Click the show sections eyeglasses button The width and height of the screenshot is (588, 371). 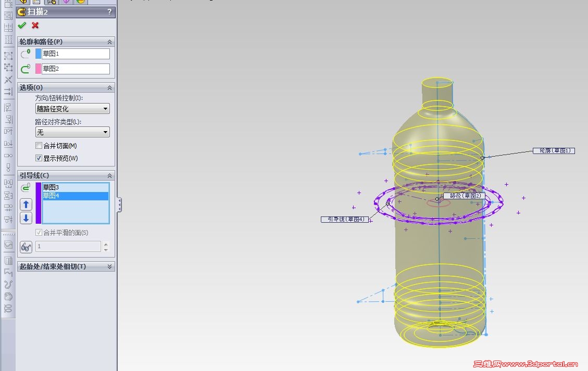point(26,247)
